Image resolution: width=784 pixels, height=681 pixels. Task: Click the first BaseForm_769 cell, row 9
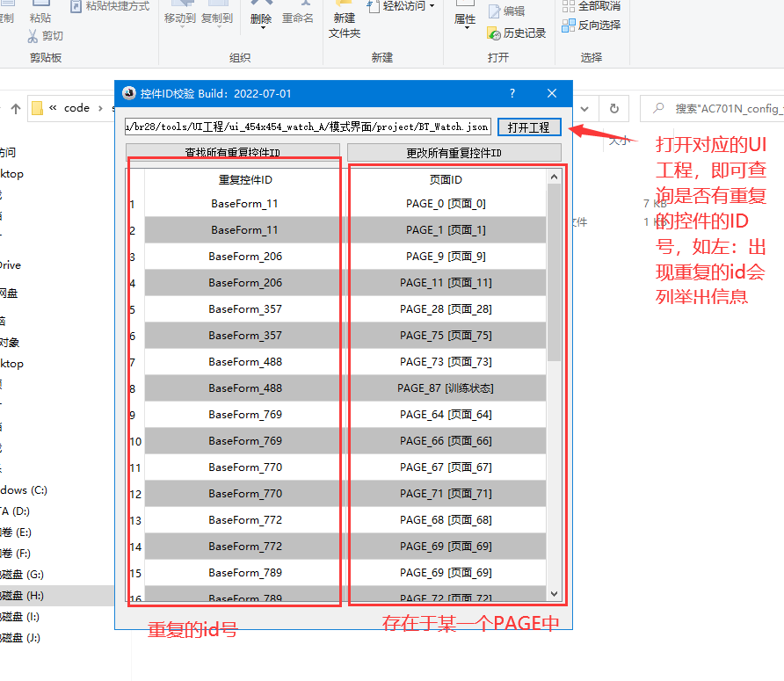point(245,415)
